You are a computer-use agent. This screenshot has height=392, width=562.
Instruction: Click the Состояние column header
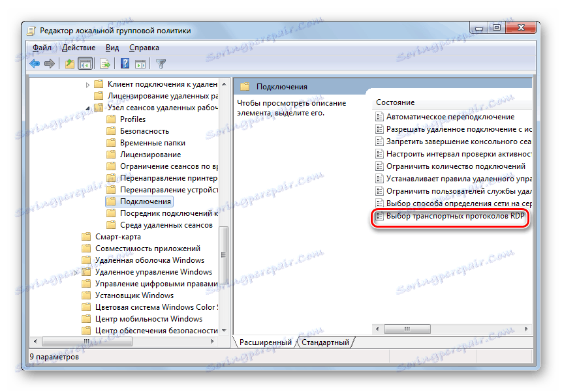(395, 102)
